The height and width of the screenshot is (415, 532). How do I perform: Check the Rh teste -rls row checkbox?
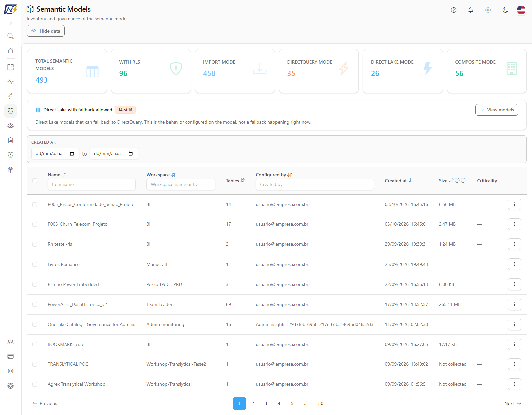coord(35,244)
